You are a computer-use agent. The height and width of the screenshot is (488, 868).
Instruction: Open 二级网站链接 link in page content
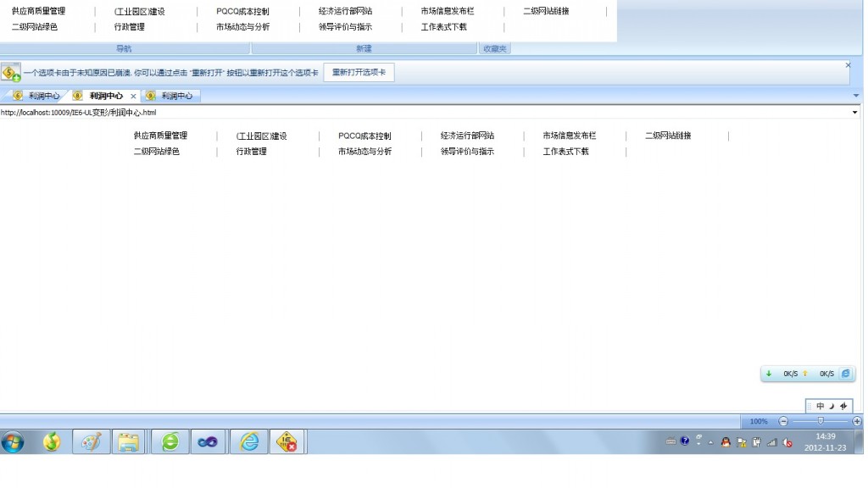pos(668,136)
